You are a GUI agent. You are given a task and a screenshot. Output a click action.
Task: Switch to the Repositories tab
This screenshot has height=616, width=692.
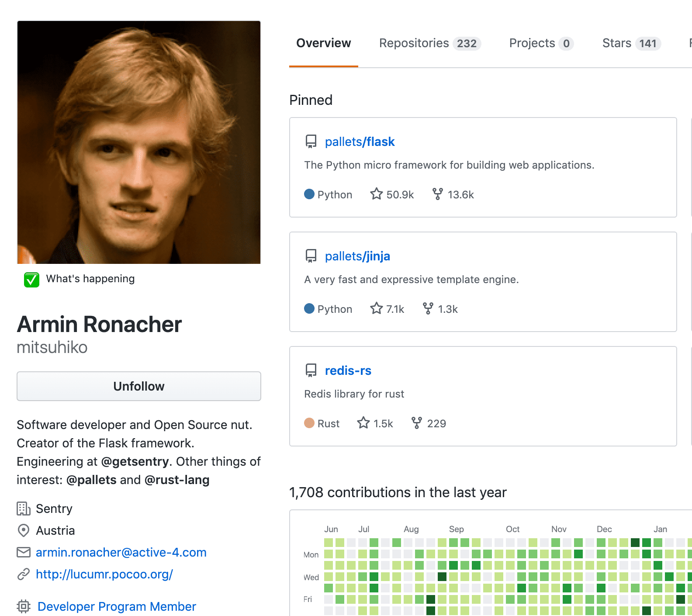[430, 43]
